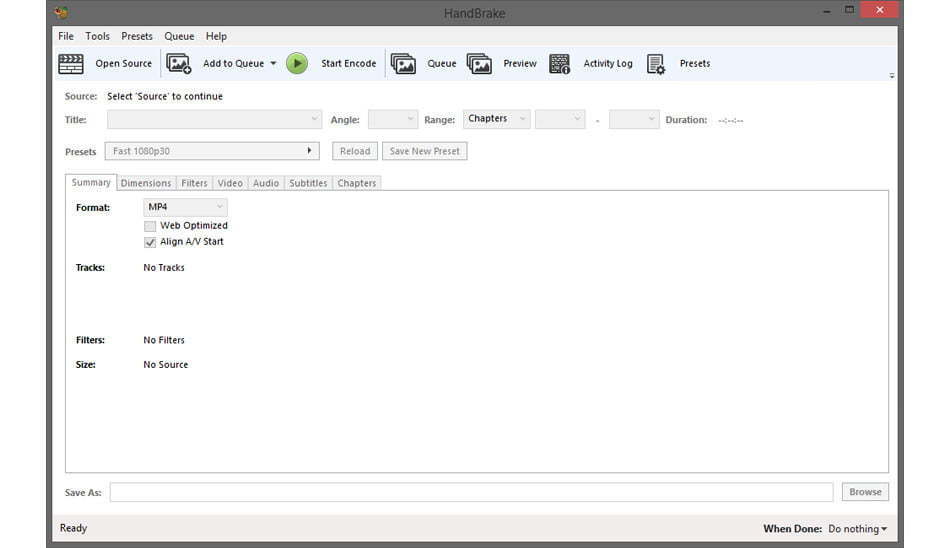950x548 pixels.
Task: Open the range start chapter dropdown
Action: [560, 119]
